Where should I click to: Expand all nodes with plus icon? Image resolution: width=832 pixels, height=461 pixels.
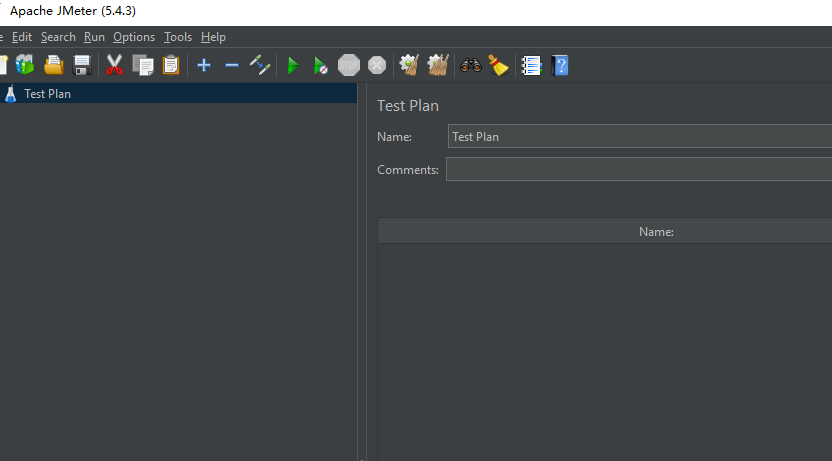pos(204,65)
